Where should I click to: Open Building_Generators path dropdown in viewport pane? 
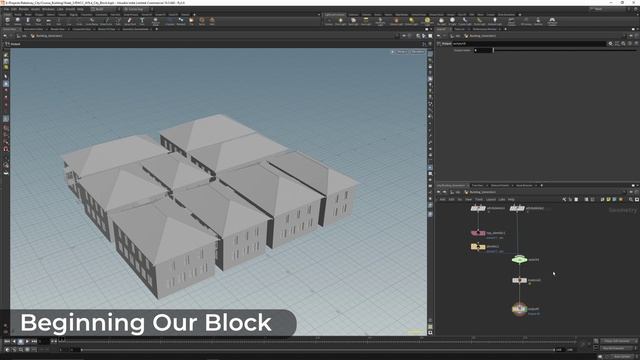coord(49,36)
